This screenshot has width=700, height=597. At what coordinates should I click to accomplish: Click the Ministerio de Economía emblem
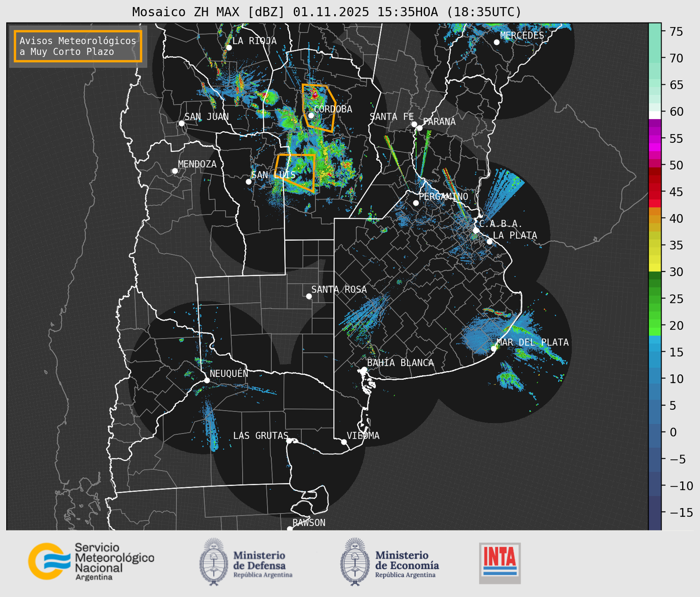[354, 562]
